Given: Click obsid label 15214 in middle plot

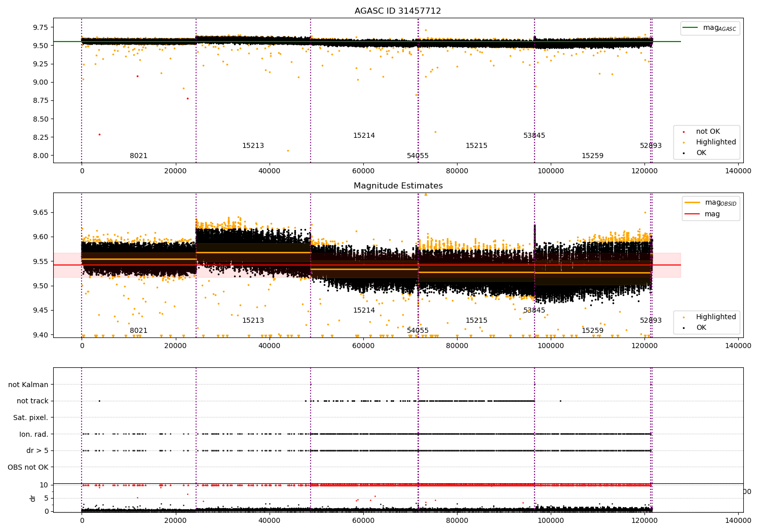Looking at the screenshot, I should tap(364, 311).
